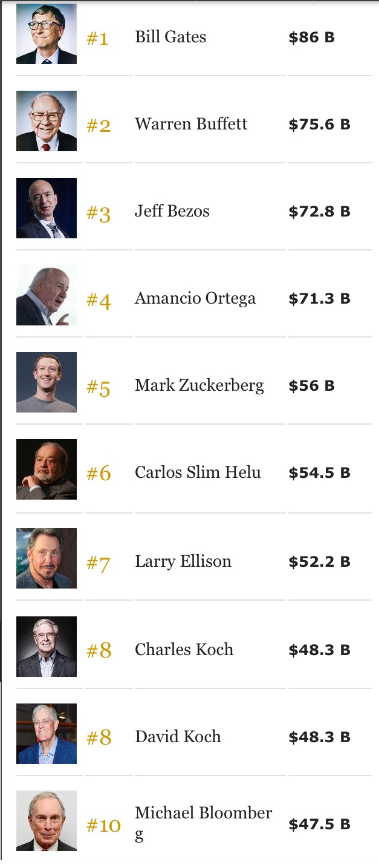Viewport: 379px width, 868px height.
Task: Click the Carlos Slim Helu name link
Action: click(x=198, y=472)
